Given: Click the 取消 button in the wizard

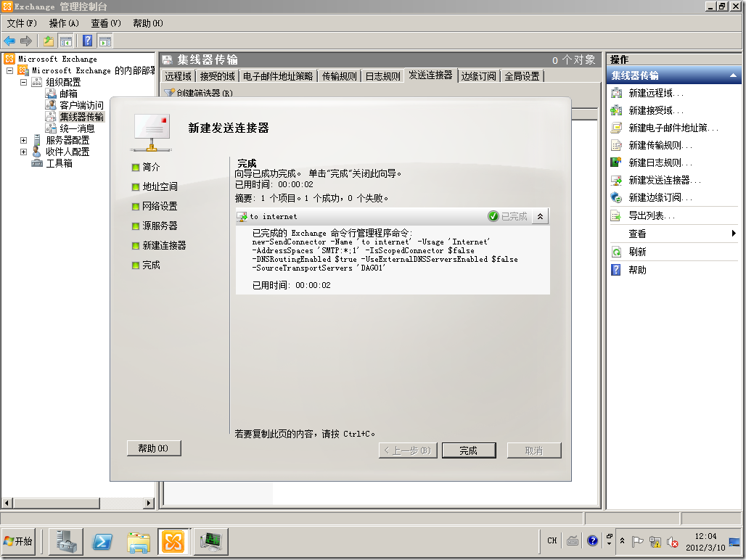Looking at the screenshot, I should (533, 450).
